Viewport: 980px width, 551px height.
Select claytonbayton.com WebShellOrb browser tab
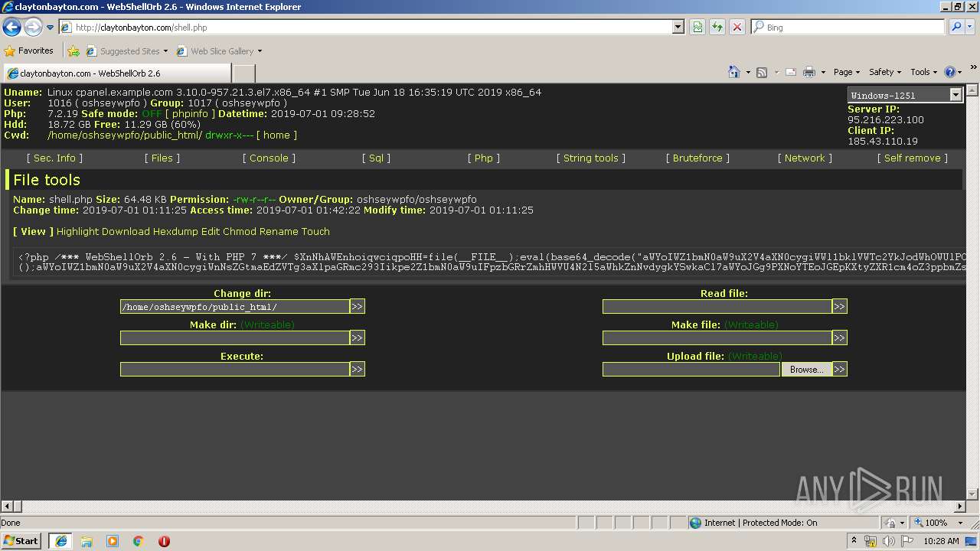(116, 73)
